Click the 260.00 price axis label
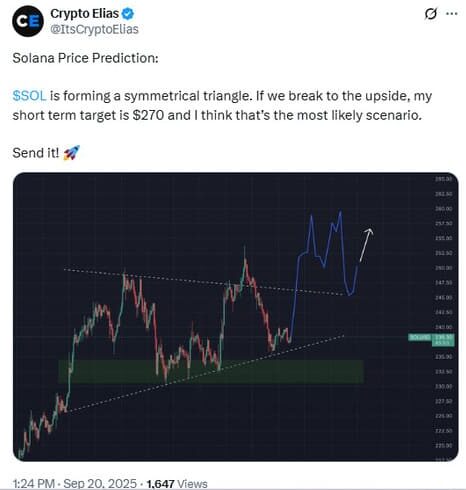 click(x=443, y=209)
